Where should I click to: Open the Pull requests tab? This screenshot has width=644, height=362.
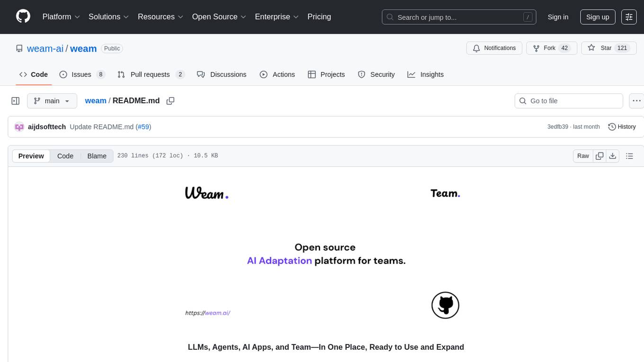click(x=151, y=74)
